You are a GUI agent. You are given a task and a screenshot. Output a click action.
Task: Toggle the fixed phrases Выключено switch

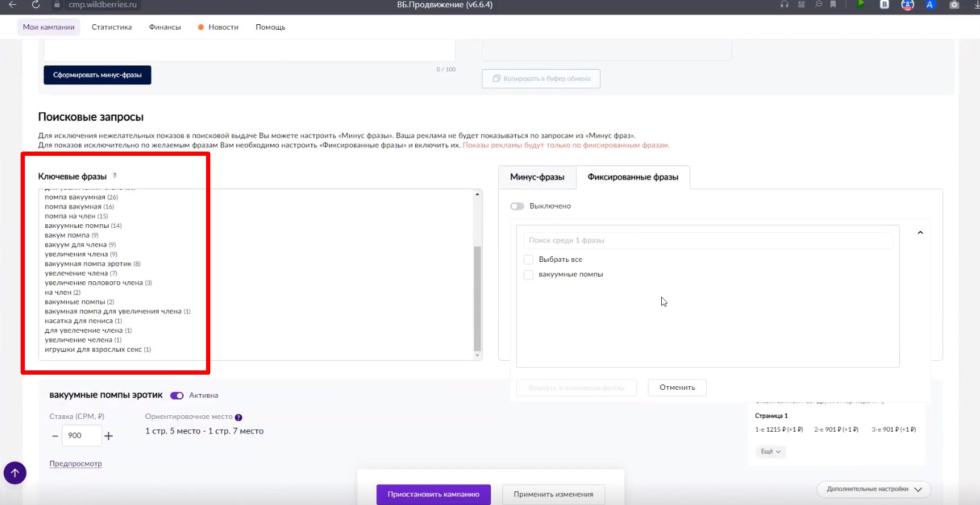517,206
